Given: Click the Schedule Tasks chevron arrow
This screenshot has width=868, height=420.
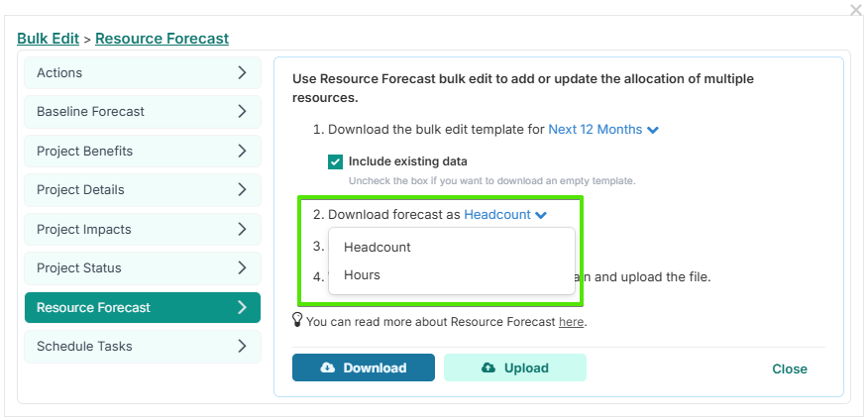Looking at the screenshot, I should click(242, 346).
